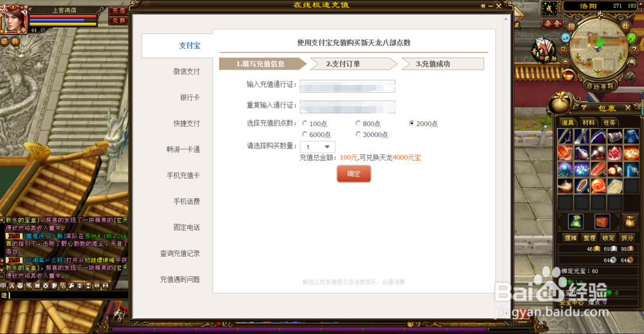Click the 重复输入通行证 input field
This screenshot has height=334, width=644.
click(x=348, y=107)
